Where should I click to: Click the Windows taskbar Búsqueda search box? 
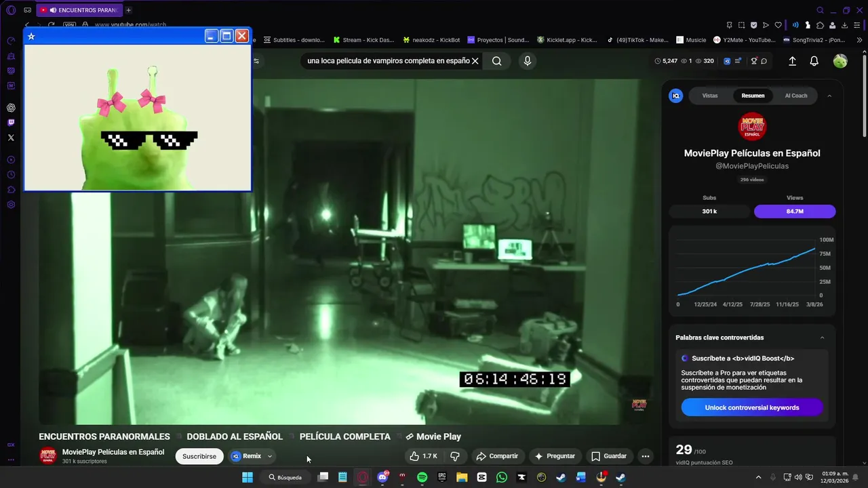point(285,477)
